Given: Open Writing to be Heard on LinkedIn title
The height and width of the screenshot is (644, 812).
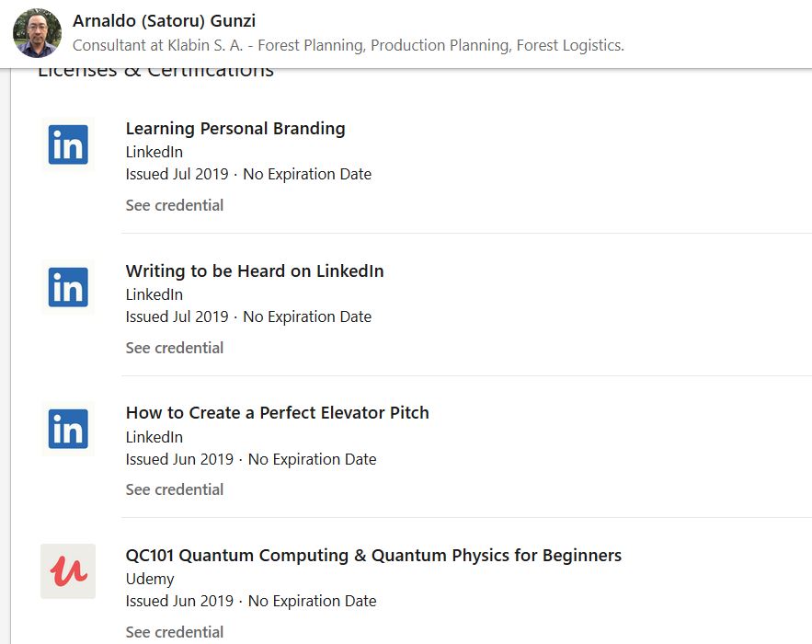Looking at the screenshot, I should click(x=255, y=271).
